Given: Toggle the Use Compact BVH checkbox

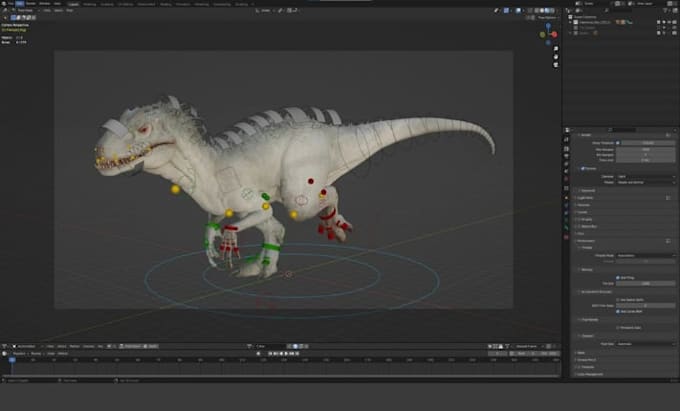Looking at the screenshot, I should 618,311.
